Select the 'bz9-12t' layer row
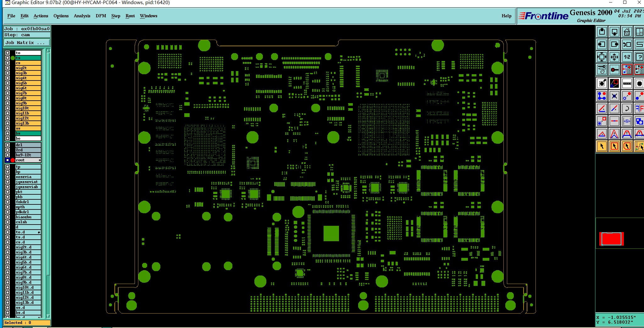Viewport: 644px width, 328px height. click(x=28, y=155)
